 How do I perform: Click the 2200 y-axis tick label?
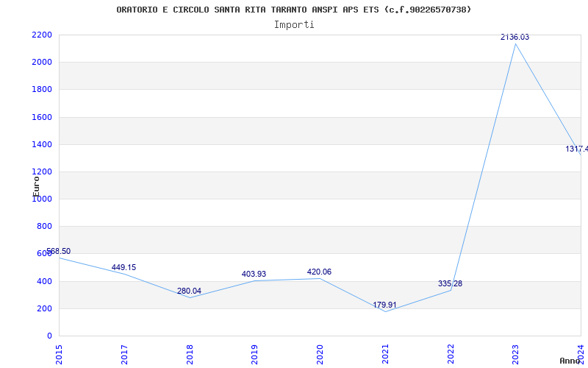tap(42, 35)
